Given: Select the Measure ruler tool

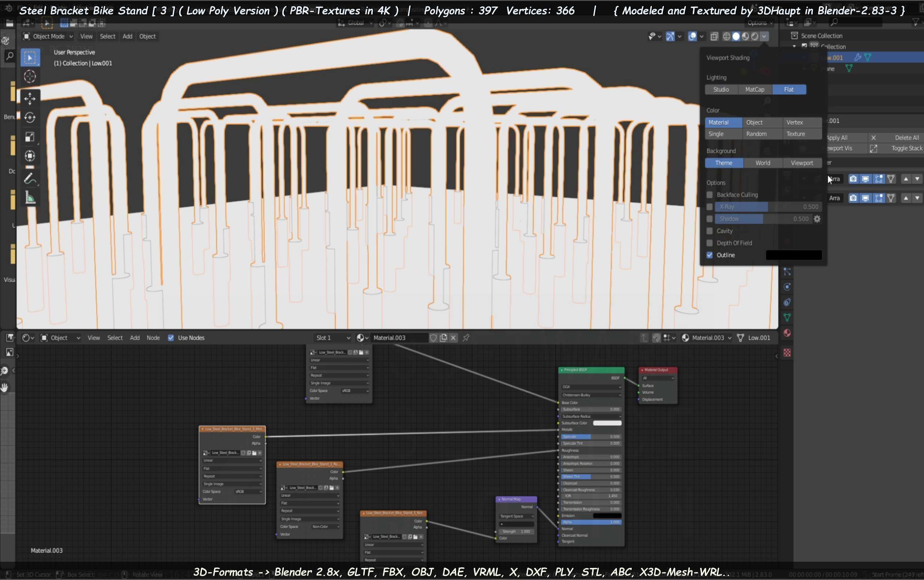Looking at the screenshot, I should click(30, 198).
